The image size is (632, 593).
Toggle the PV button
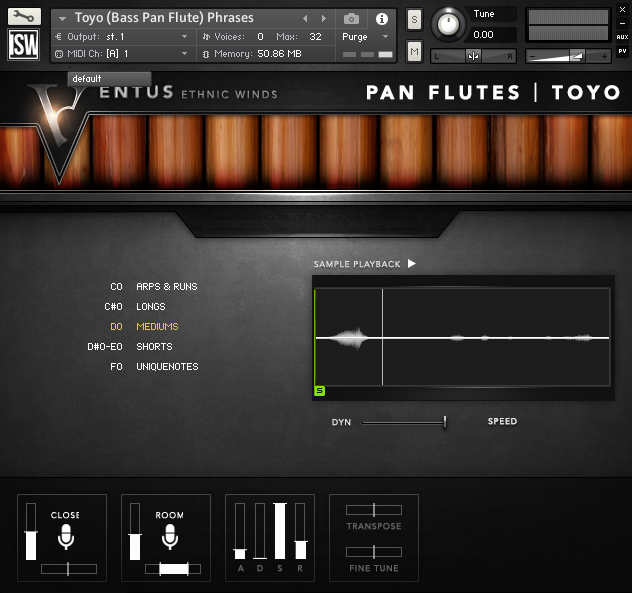622,51
